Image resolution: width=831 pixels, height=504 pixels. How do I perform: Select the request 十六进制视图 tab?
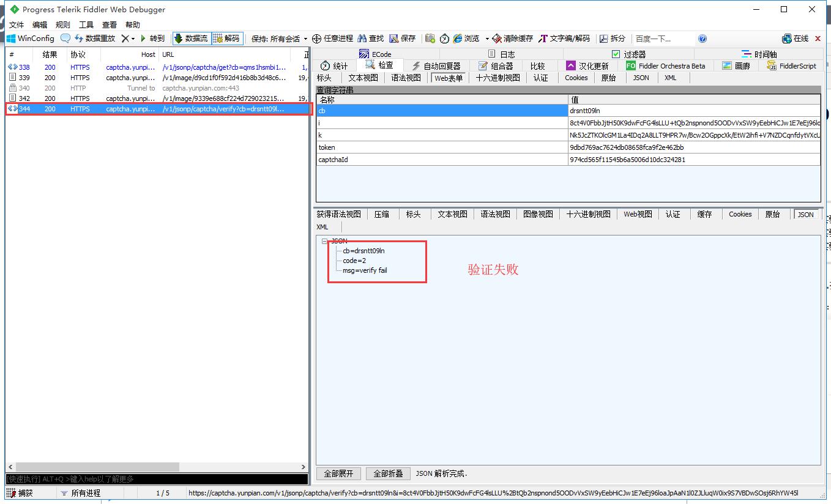point(497,78)
